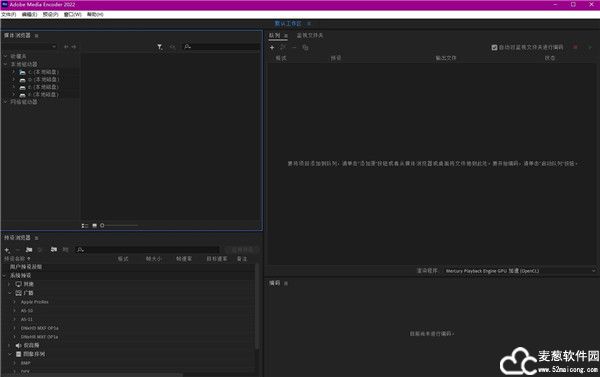Open the Window menu in menu bar
600x377 pixels.
tap(72, 15)
